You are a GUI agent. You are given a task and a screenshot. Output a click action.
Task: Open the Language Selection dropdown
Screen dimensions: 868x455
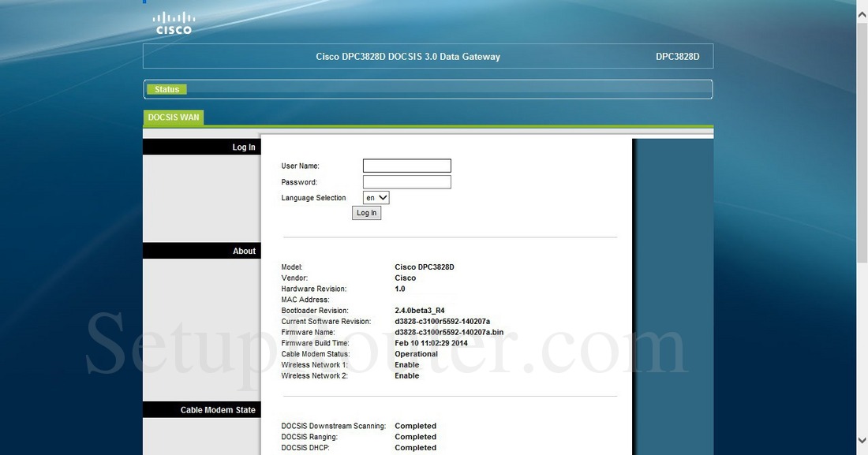[376, 198]
